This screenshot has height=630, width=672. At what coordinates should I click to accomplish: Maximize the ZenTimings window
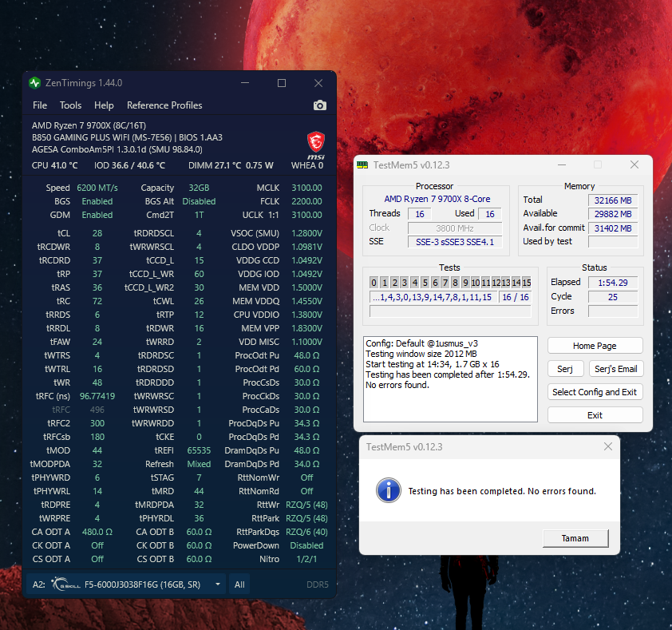(282, 83)
